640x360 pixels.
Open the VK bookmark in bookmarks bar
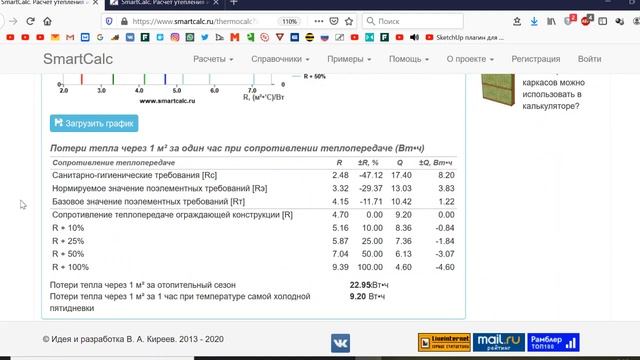[130, 37]
